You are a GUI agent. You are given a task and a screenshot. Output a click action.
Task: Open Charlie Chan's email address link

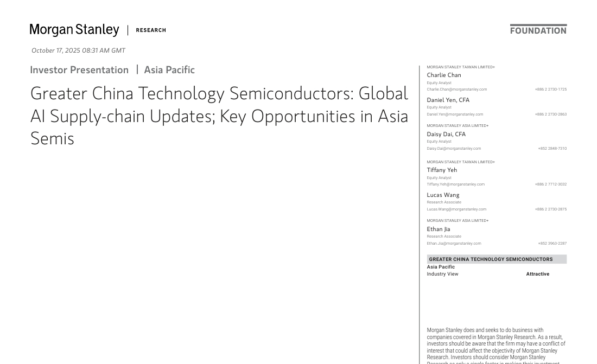(x=456, y=90)
